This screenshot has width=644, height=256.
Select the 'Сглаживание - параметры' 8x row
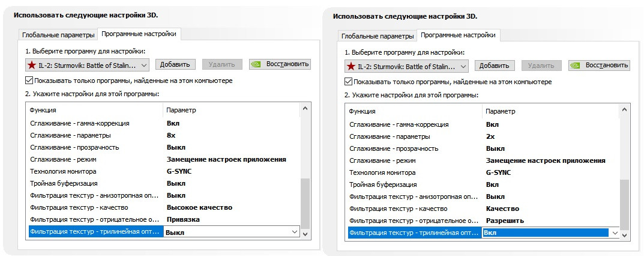point(96,135)
